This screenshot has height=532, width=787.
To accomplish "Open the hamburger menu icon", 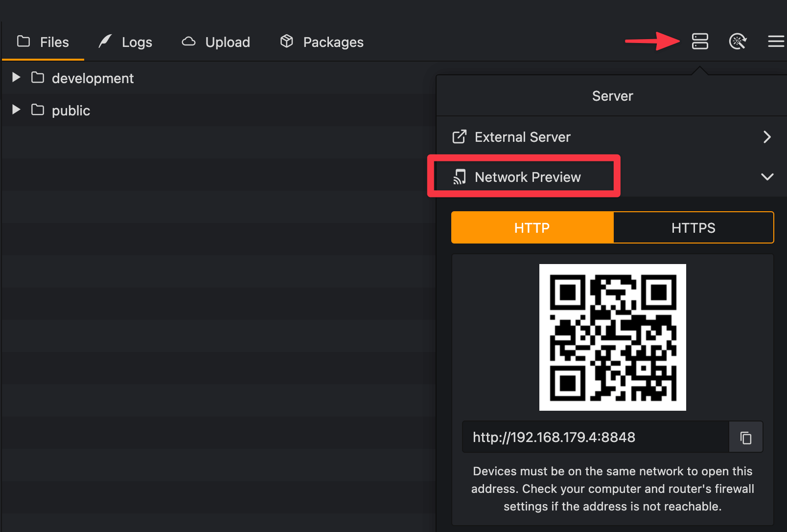I will point(776,42).
